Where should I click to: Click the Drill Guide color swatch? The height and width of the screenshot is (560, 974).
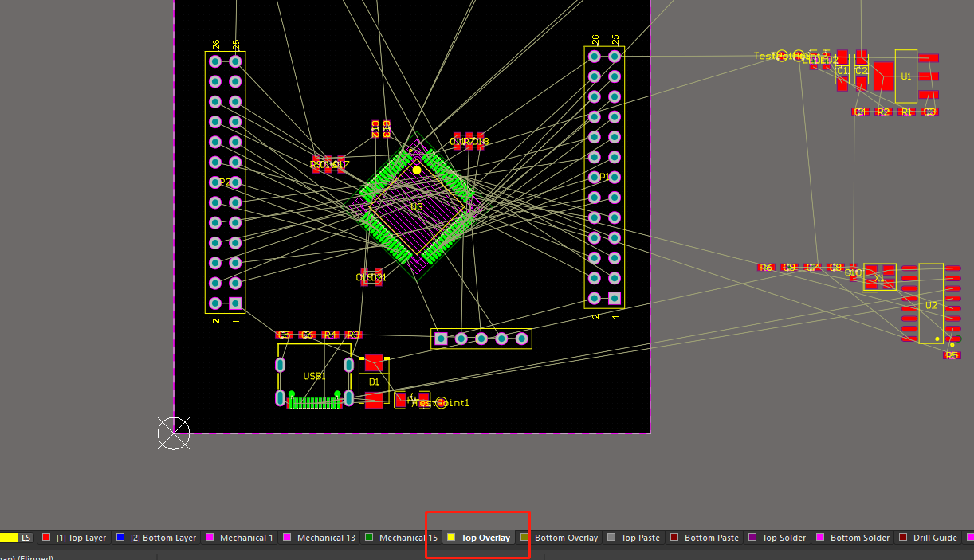[x=901, y=538]
